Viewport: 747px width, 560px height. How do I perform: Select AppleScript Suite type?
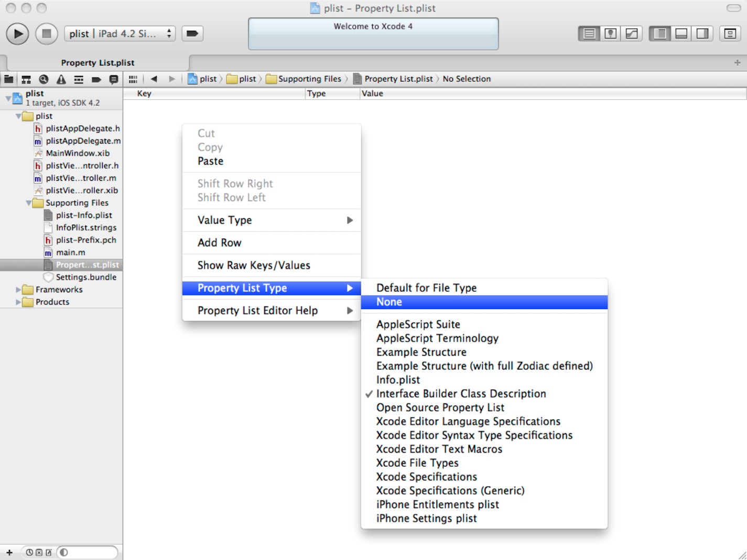click(484, 325)
